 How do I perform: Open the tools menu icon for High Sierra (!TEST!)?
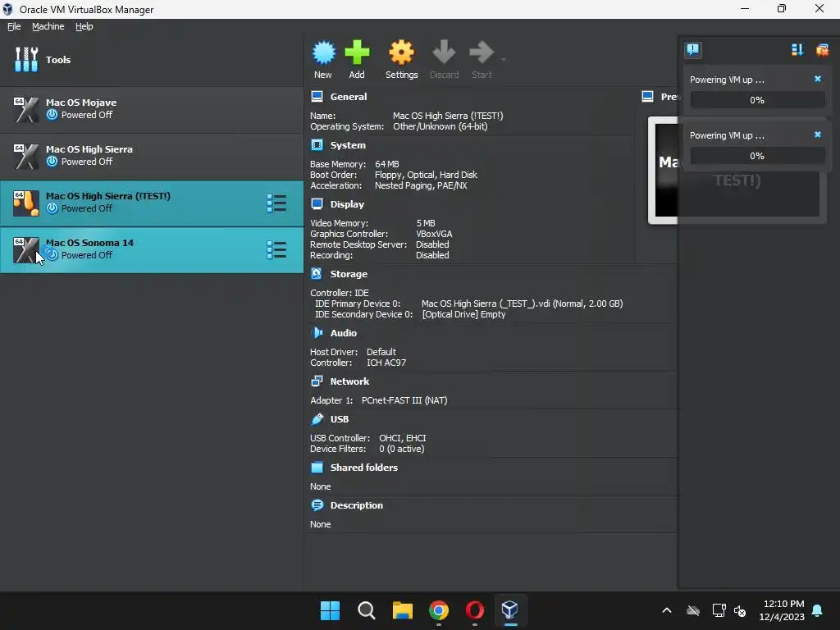[276, 203]
